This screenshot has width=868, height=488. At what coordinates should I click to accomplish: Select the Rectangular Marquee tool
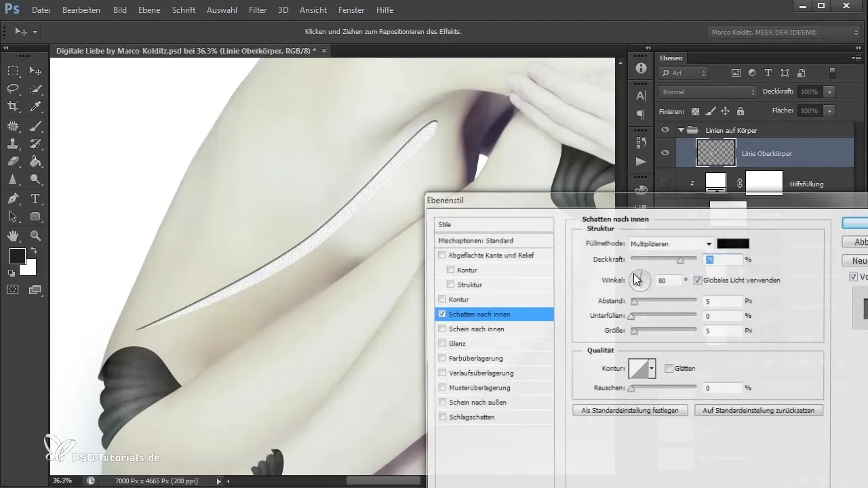(x=13, y=71)
